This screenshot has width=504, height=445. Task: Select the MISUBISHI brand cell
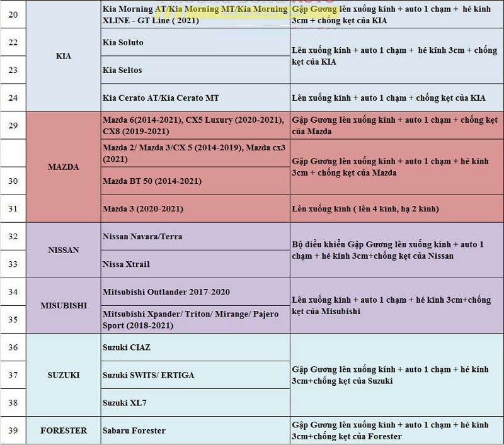pos(64,305)
